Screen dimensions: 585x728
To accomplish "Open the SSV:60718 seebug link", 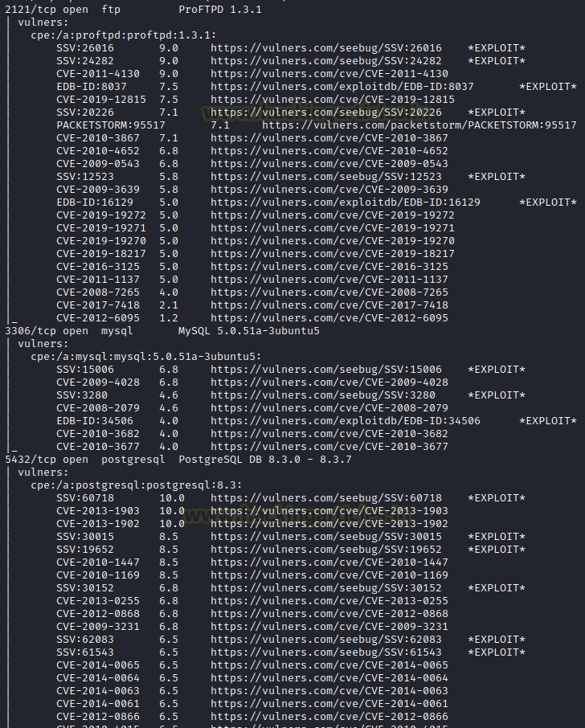I will [x=326, y=498].
